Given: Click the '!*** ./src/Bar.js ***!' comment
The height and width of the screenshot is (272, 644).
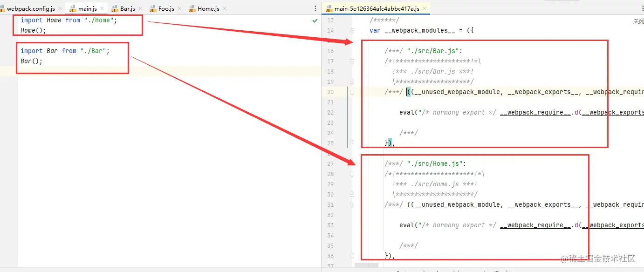Looking at the screenshot, I should coord(433,72).
